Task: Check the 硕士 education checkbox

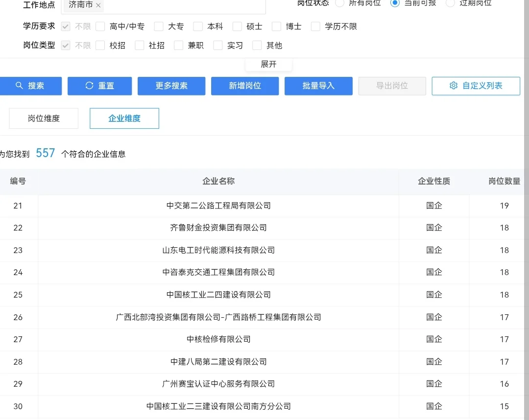Action: click(237, 26)
